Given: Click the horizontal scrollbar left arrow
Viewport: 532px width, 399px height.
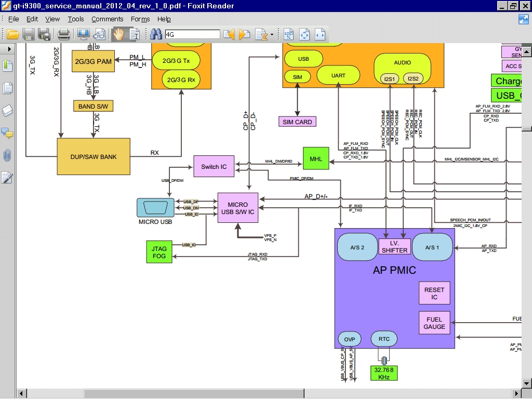Looking at the screenshot, I should (x=21, y=394).
